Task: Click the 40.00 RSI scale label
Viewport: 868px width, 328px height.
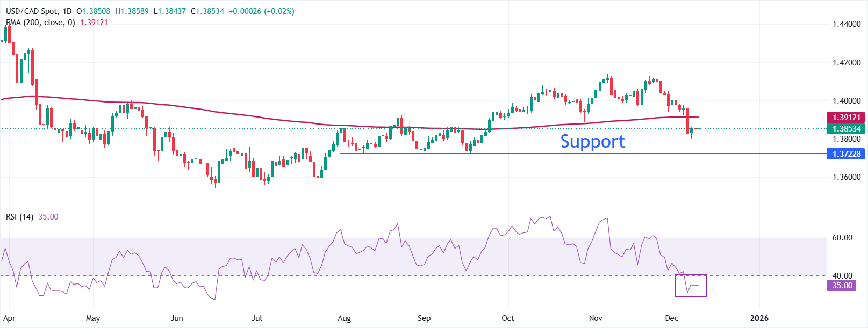Action: 842,276
